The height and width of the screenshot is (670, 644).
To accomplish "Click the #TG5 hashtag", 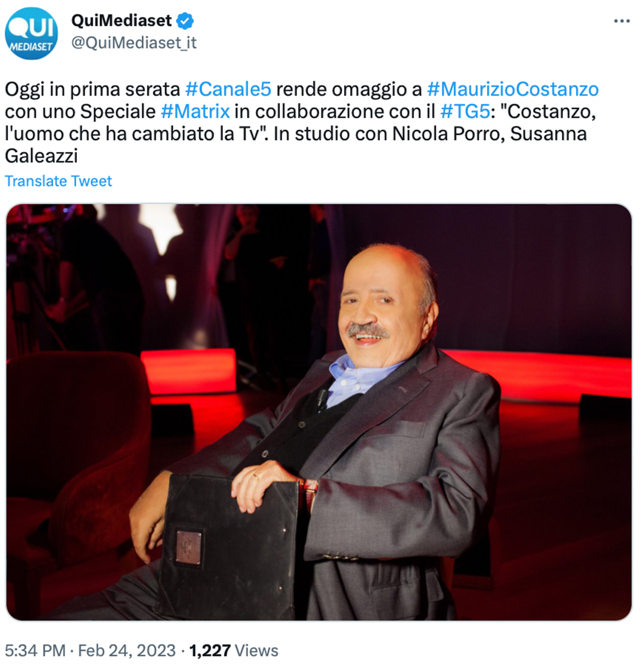I will pyautogui.click(x=465, y=112).
